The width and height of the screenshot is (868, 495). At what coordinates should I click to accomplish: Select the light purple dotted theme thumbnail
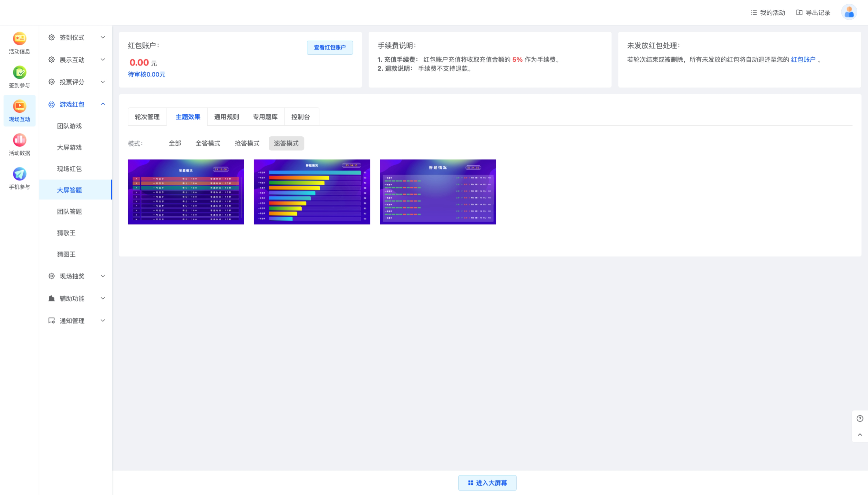click(438, 192)
